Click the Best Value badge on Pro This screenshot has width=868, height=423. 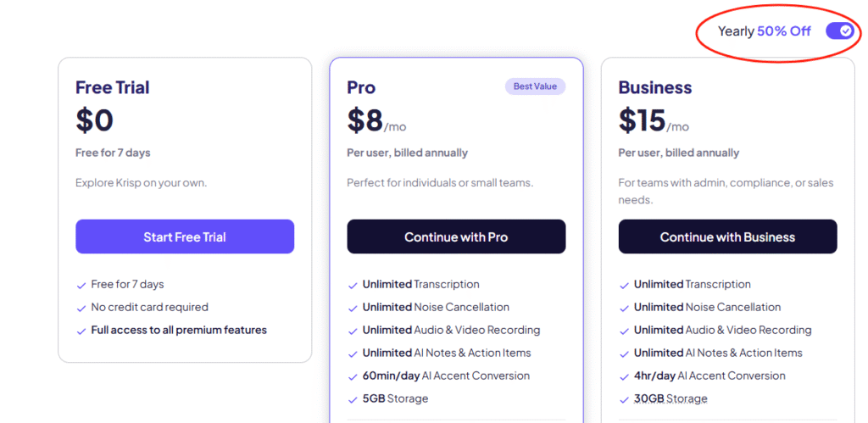(535, 86)
